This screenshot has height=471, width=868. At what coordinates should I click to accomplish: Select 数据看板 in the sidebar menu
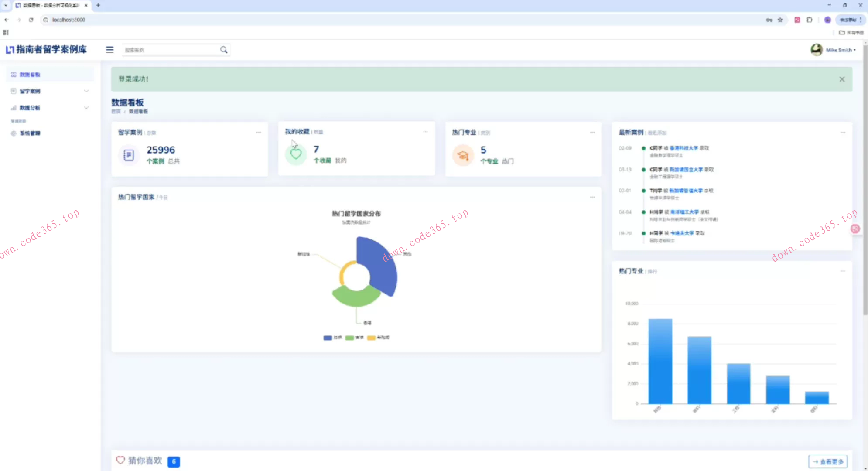pyautogui.click(x=30, y=75)
